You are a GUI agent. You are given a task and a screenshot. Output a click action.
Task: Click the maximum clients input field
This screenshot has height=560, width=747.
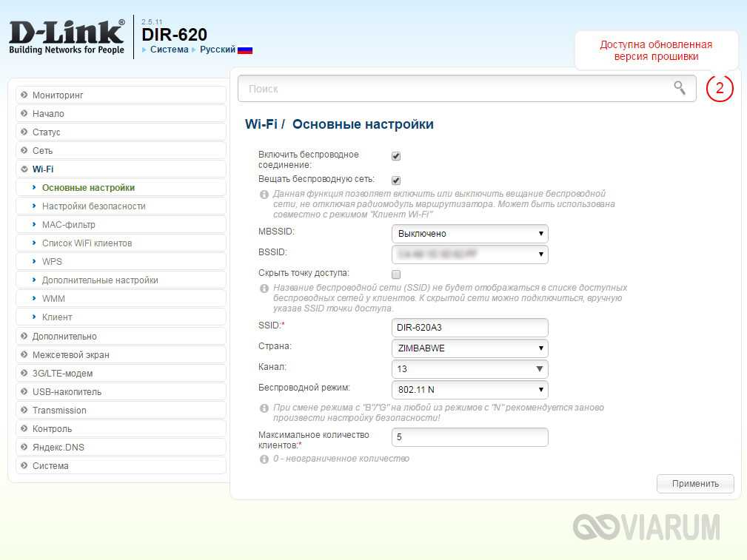pos(469,437)
